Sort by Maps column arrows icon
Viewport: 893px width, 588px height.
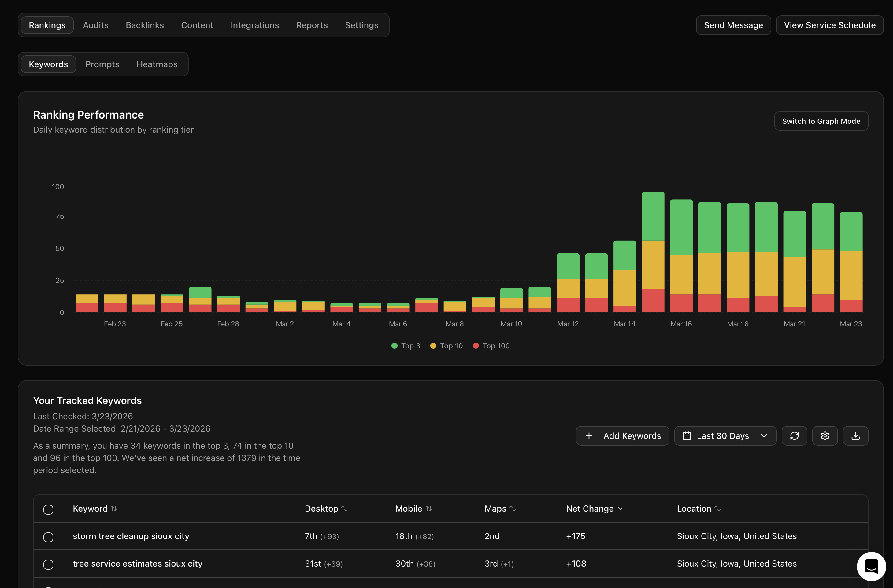click(x=513, y=509)
